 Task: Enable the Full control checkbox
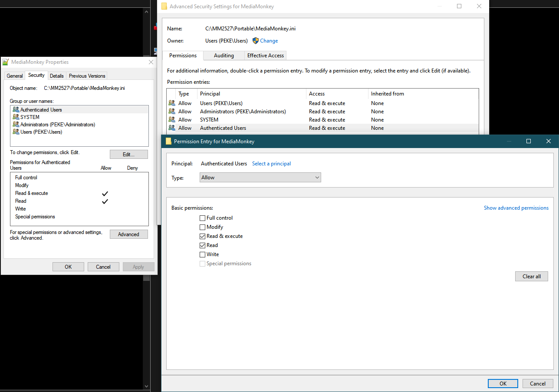(202, 218)
